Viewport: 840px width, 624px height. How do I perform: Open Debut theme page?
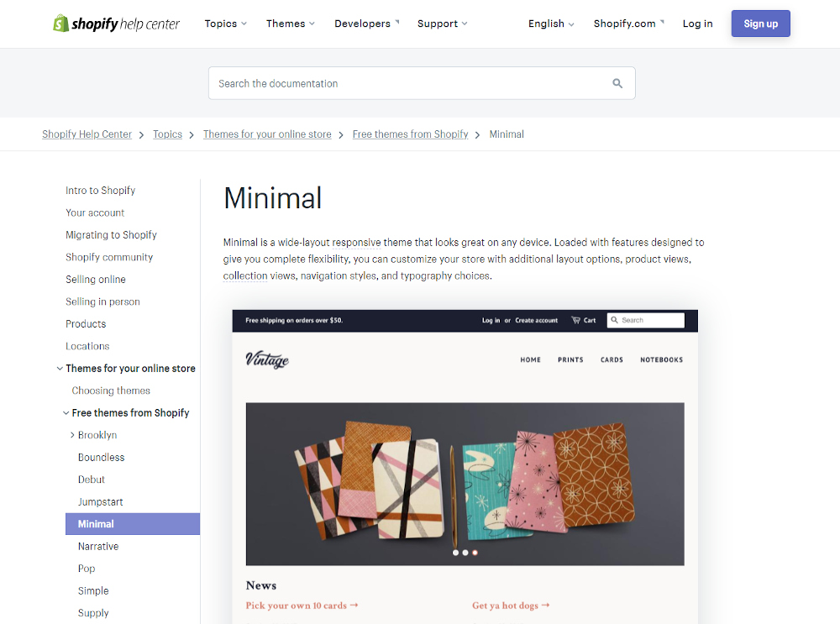click(91, 480)
